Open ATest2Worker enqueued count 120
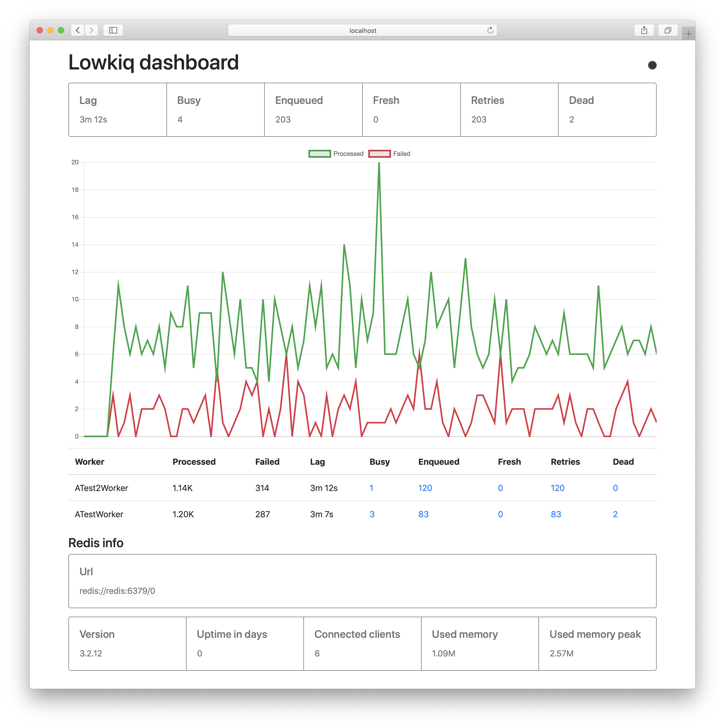The width and height of the screenshot is (725, 728). click(425, 488)
